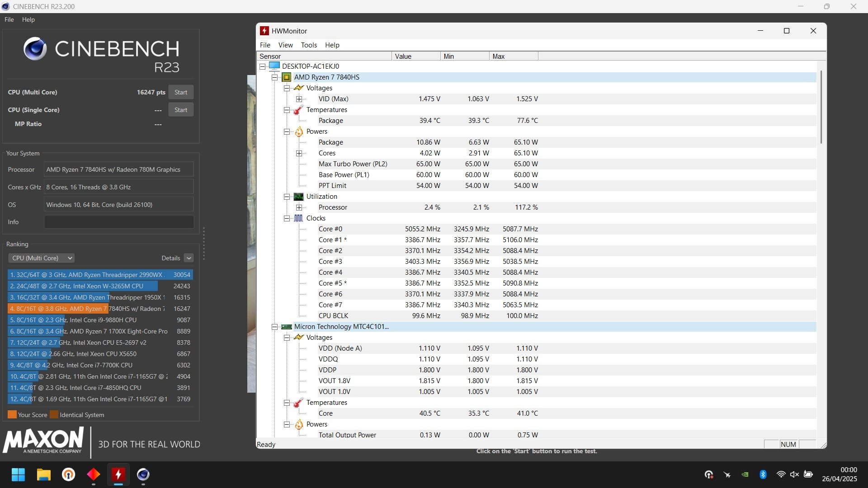Start the CPU Single Core benchmark
Viewport: 868px width, 488px height.
[x=181, y=110]
